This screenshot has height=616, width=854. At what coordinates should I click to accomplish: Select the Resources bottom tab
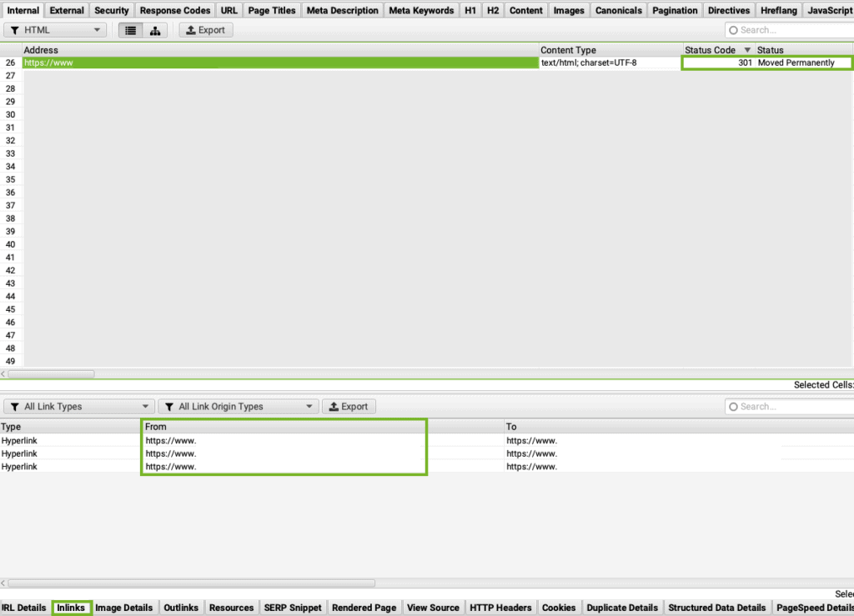[231, 608]
